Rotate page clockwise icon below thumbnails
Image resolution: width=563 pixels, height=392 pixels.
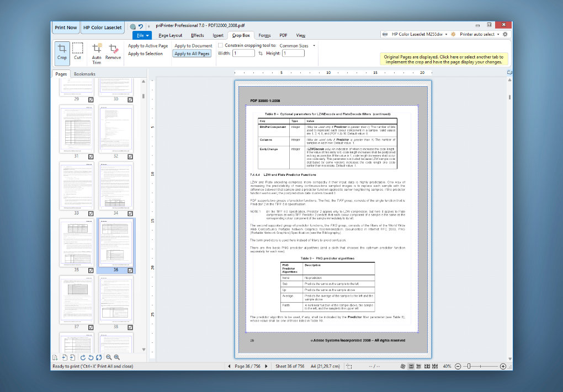point(83,357)
